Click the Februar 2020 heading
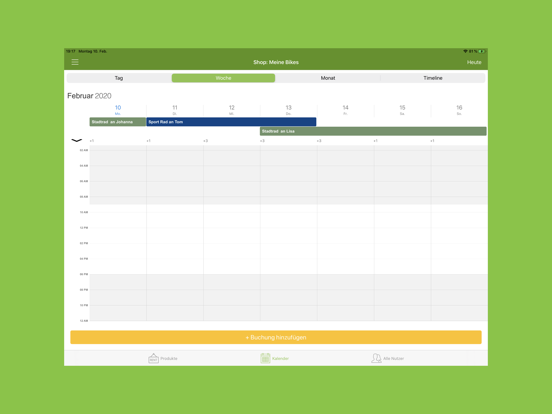The image size is (552, 414). [89, 96]
